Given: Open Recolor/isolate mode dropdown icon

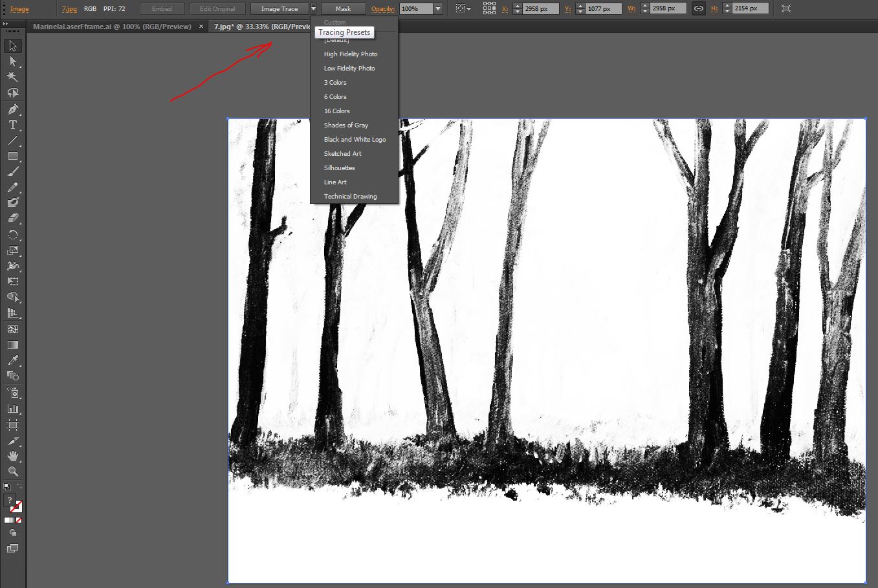Looking at the screenshot, I should tap(463, 9).
